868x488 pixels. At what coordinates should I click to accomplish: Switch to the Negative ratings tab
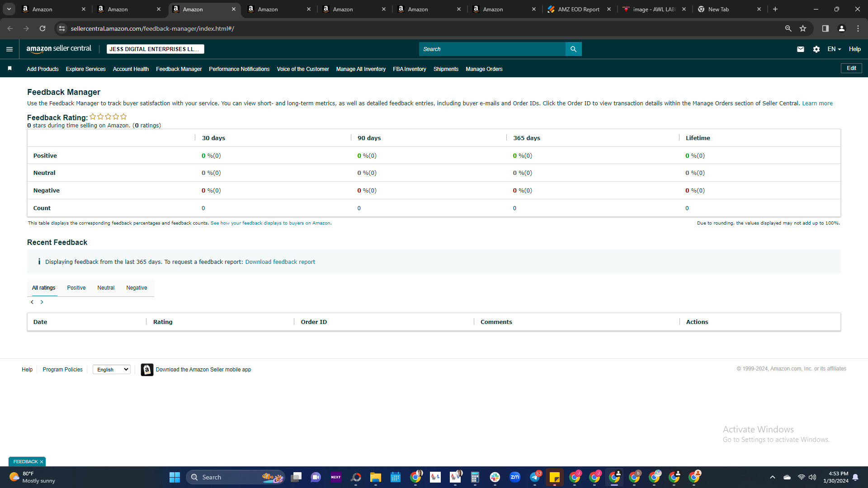pyautogui.click(x=137, y=288)
